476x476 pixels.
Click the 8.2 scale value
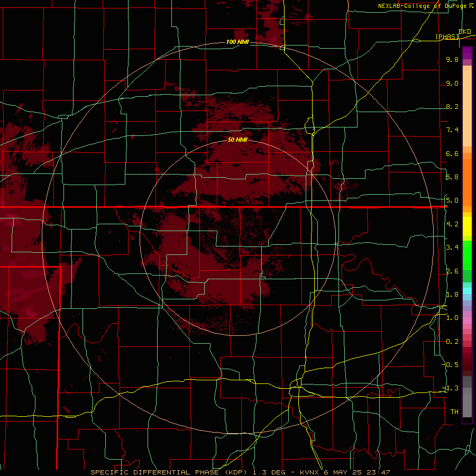pos(452,106)
